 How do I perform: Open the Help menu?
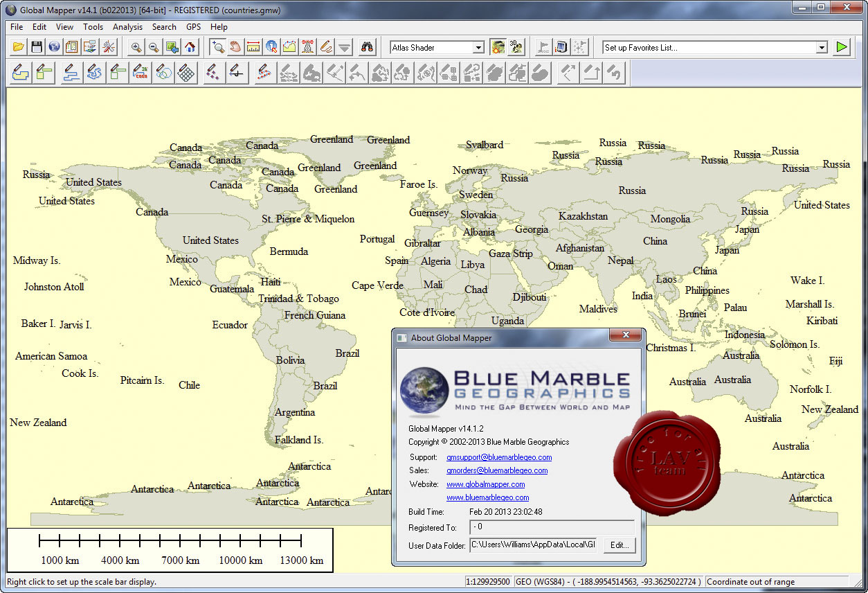[219, 27]
